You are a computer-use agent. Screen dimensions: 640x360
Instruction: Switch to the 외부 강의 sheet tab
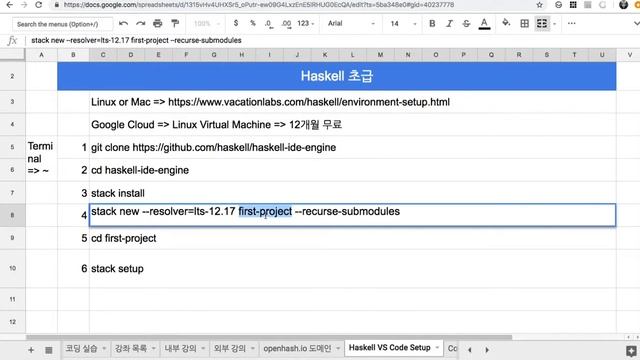point(229,349)
